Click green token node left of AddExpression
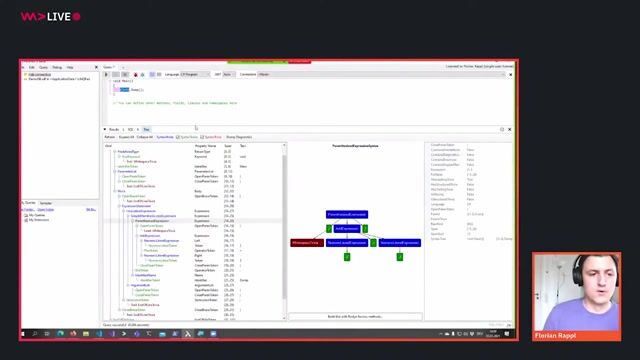The height and width of the screenshot is (360, 640). 329,229
